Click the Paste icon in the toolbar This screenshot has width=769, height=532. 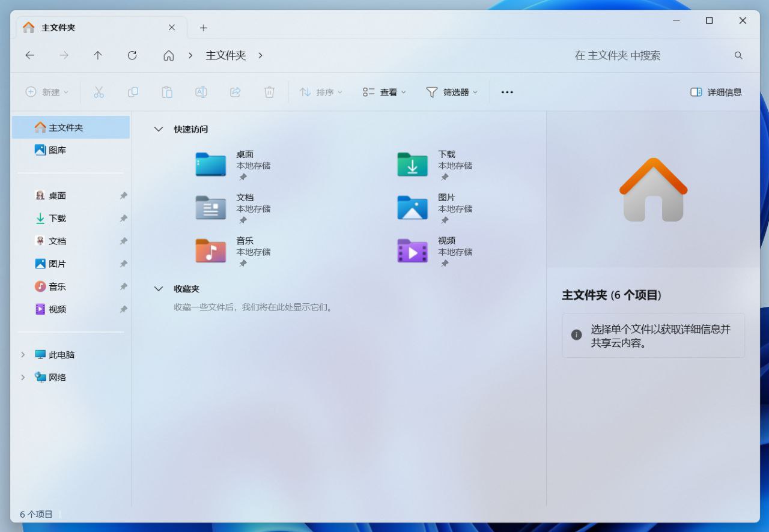tap(166, 92)
